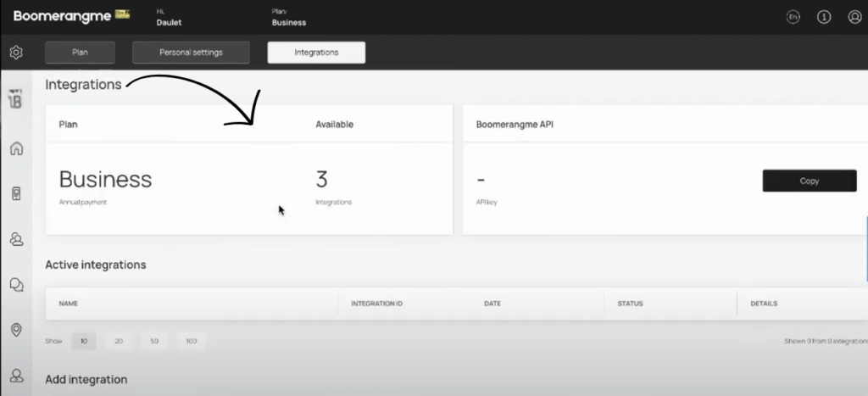Go to Home via sidebar house icon
This screenshot has width=868, height=396.
point(17,148)
